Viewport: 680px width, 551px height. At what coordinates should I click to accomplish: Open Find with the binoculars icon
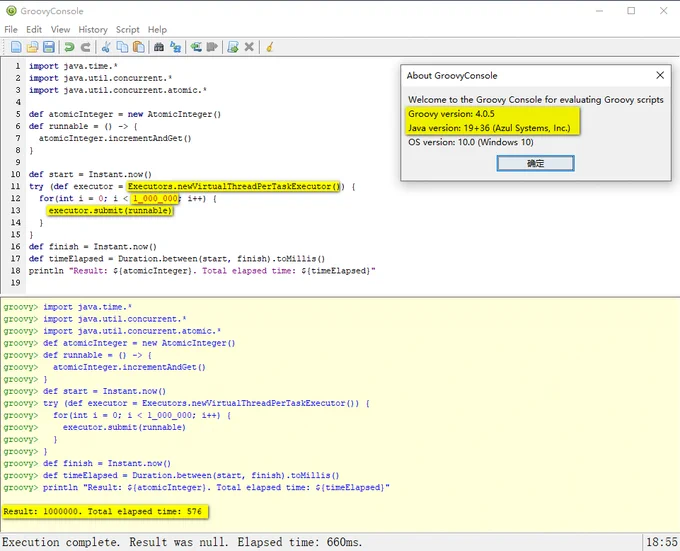pyautogui.click(x=159, y=47)
